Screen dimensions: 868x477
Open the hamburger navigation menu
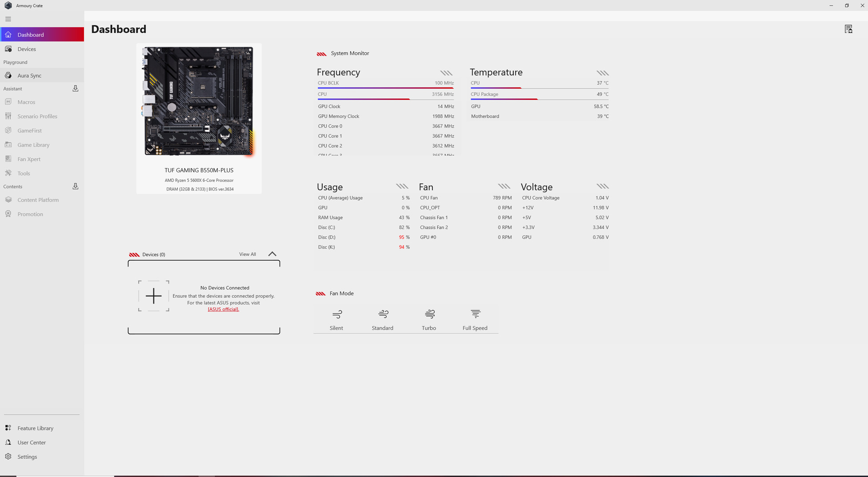point(8,19)
